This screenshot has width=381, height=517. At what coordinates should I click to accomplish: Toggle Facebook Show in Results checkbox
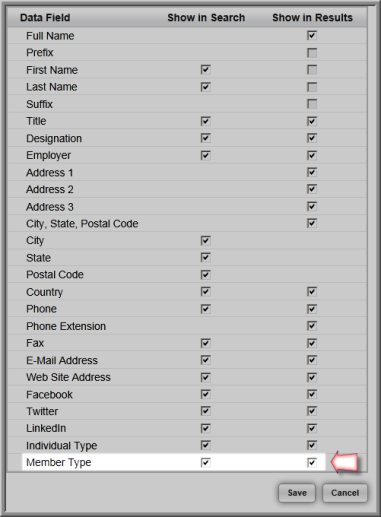(x=312, y=394)
